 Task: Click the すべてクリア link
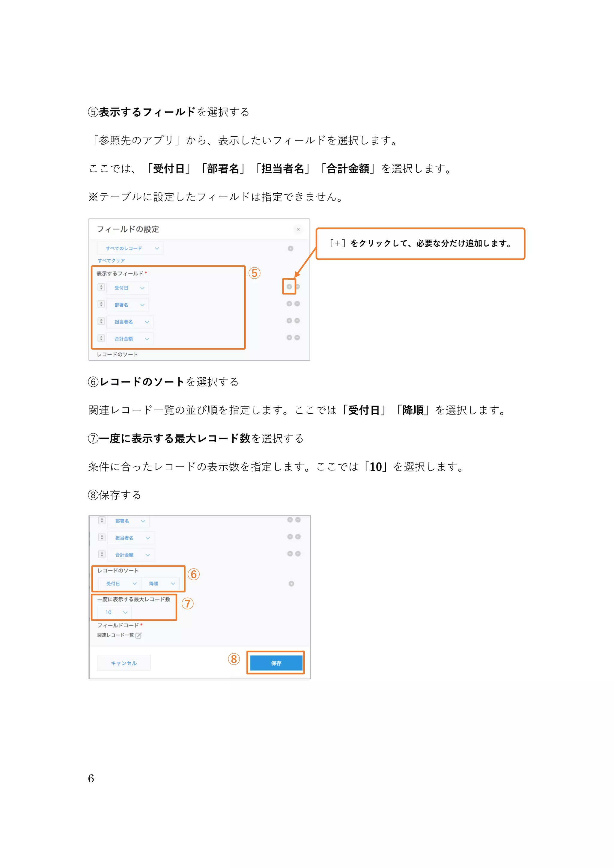[111, 260]
